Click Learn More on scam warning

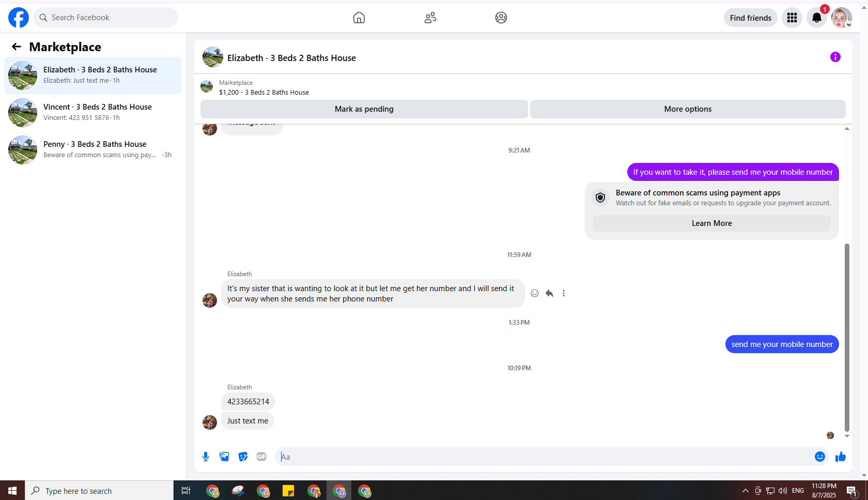[x=712, y=223]
